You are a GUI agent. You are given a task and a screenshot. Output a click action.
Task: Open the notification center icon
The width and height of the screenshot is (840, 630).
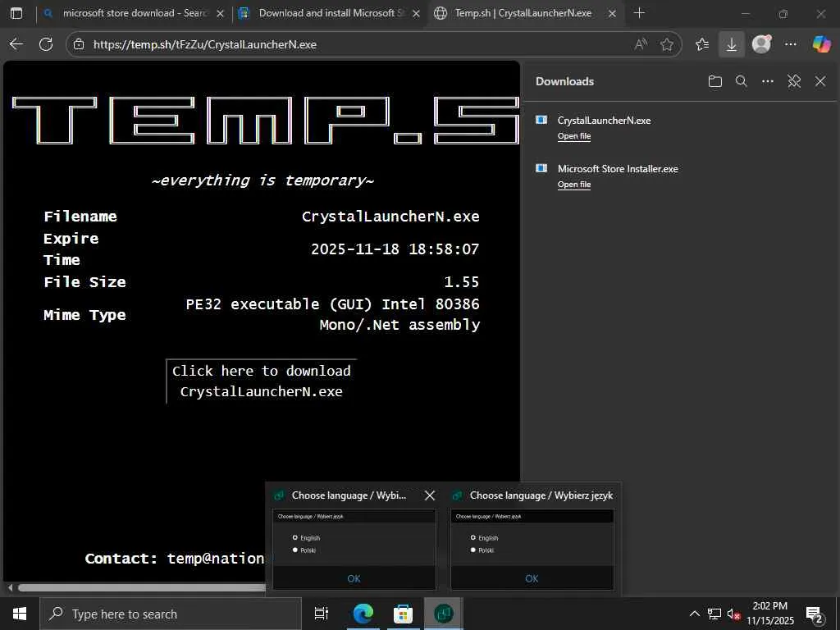tap(815, 614)
